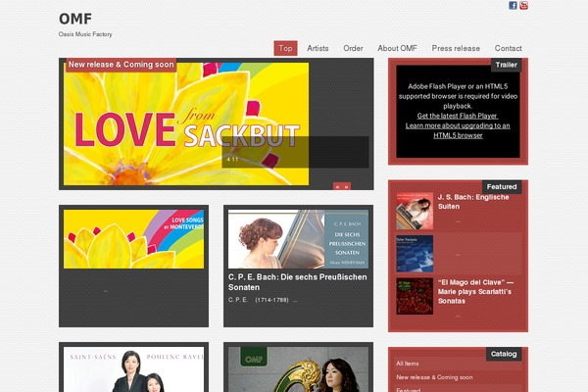Open C. P. E. Bach: Die sechs Preußischen Sonaten title
This screenshot has width=588, height=392.
point(297,282)
